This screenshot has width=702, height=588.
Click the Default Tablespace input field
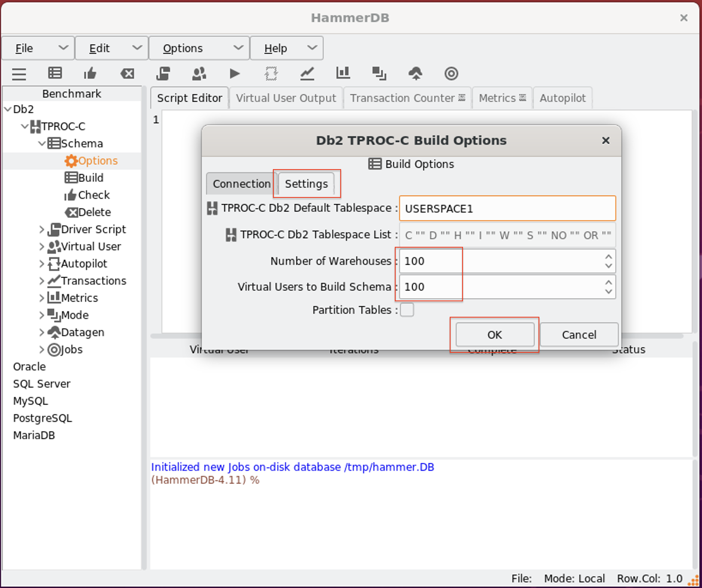point(507,209)
